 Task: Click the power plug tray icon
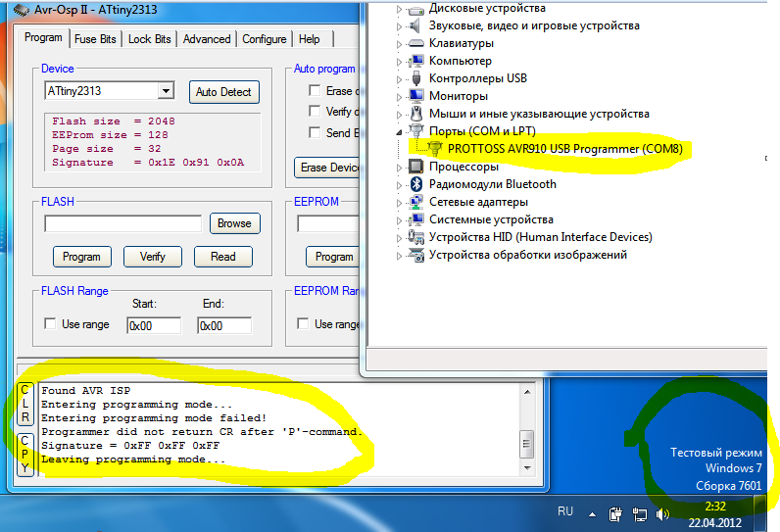(x=616, y=513)
